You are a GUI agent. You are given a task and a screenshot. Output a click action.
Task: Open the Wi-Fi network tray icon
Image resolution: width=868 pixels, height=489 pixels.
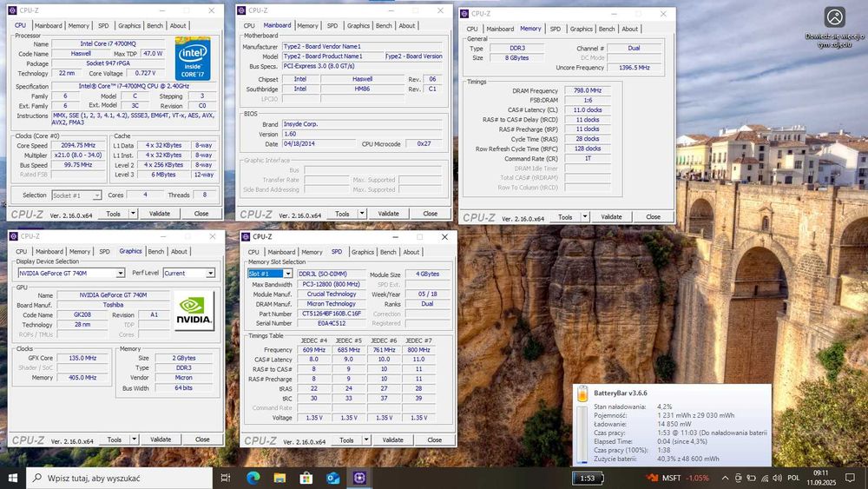click(765, 478)
